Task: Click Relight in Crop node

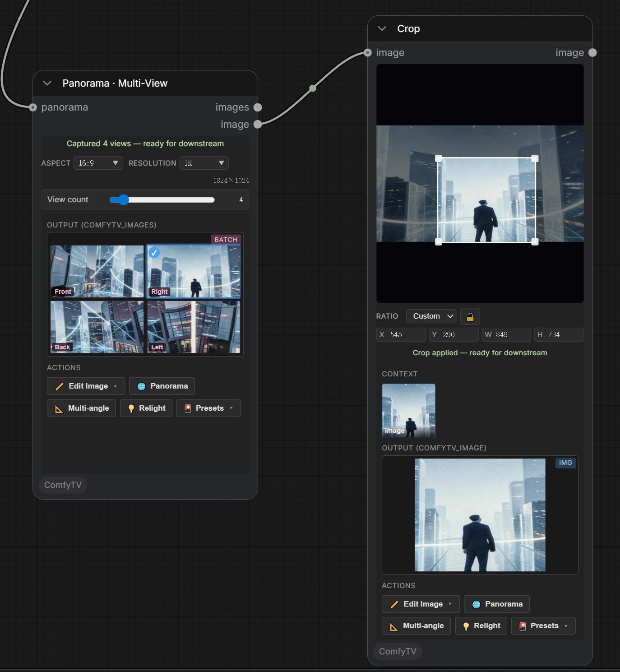Action: click(x=481, y=626)
